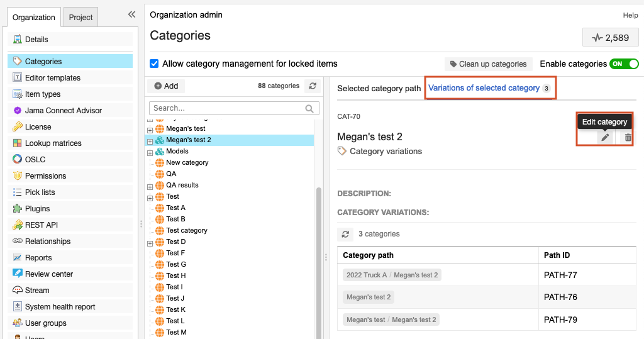Click refresh icon beside 3 categories

pyautogui.click(x=345, y=234)
